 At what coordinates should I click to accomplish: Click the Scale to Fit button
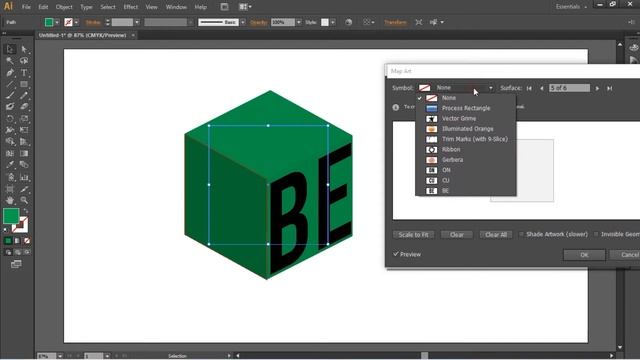point(413,235)
